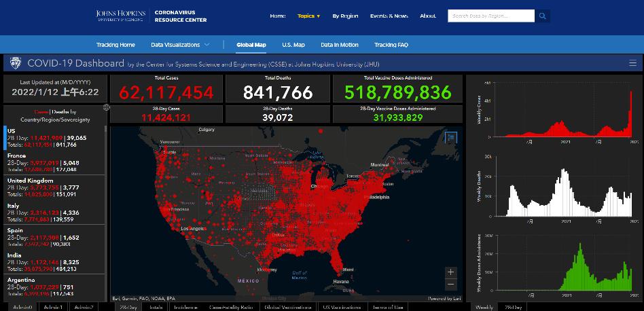644x311 pixels.
Task: Zoom in on the map
Action: click(x=451, y=272)
